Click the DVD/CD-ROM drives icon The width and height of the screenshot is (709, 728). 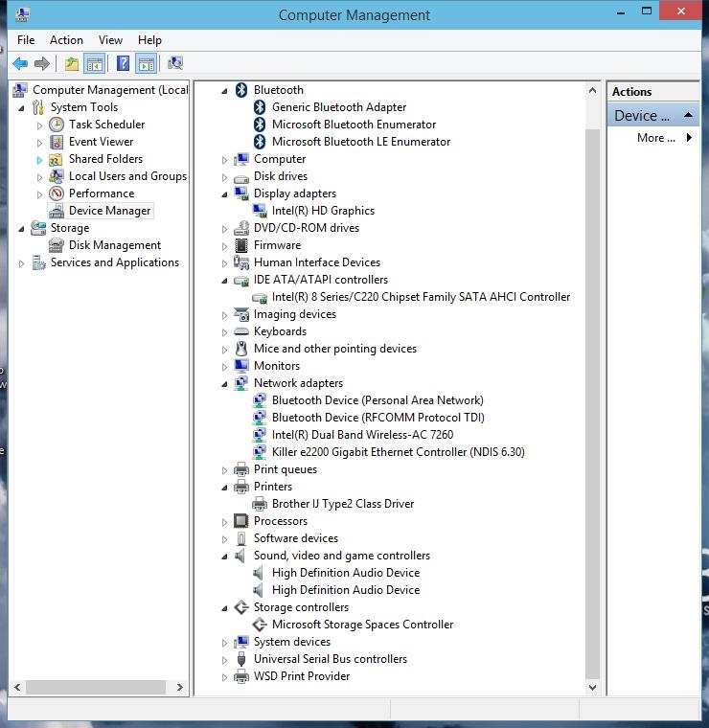click(241, 228)
